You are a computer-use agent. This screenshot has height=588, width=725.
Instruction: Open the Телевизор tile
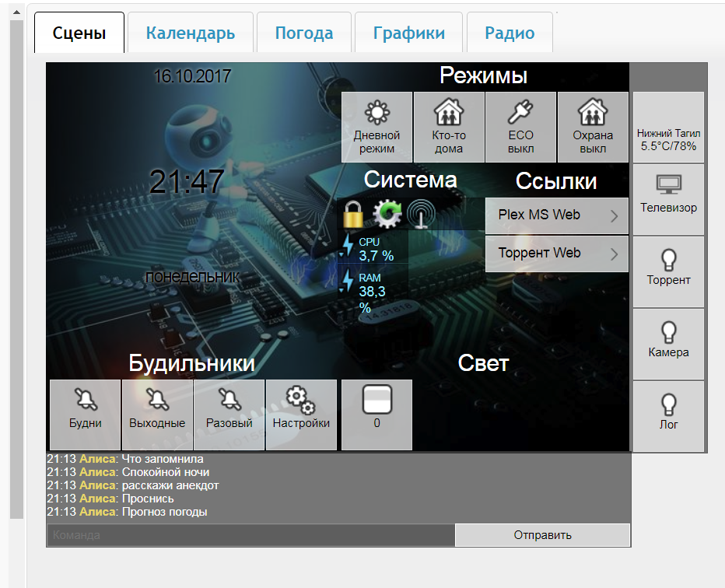[x=668, y=199]
